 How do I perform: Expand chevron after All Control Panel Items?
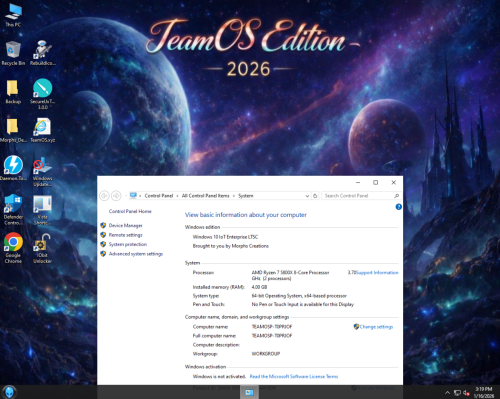(234, 196)
